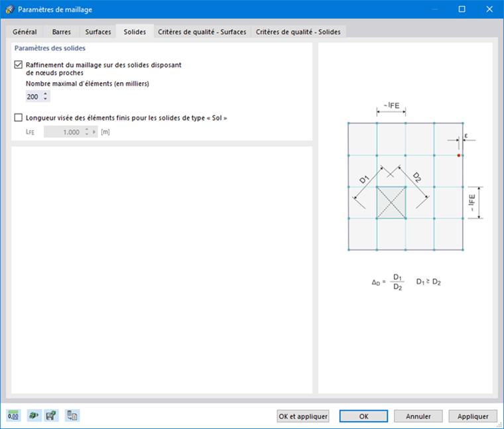Click the [m] unit label
This screenshot has width=504, height=429.
pos(105,132)
